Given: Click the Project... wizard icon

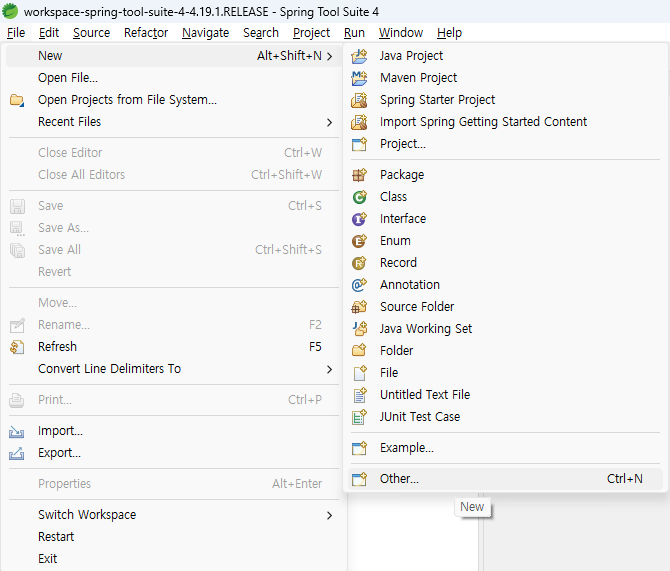Looking at the screenshot, I should pos(359,144).
